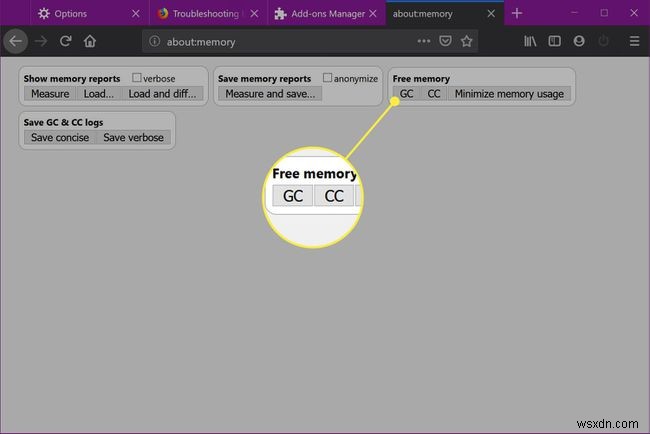The height and width of the screenshot is (434, 650).
Task: Click Load and diff... button
Action: coord(162,94)
